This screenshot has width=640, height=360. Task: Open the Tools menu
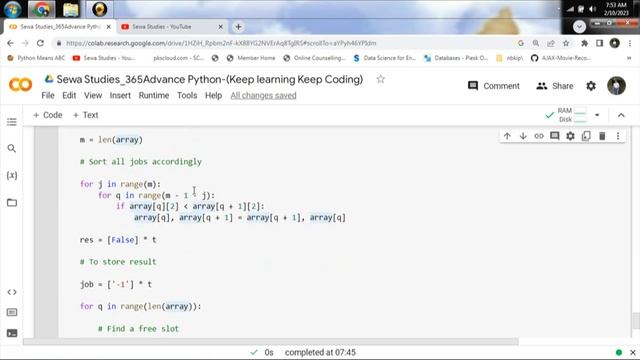tap(187, 96)
